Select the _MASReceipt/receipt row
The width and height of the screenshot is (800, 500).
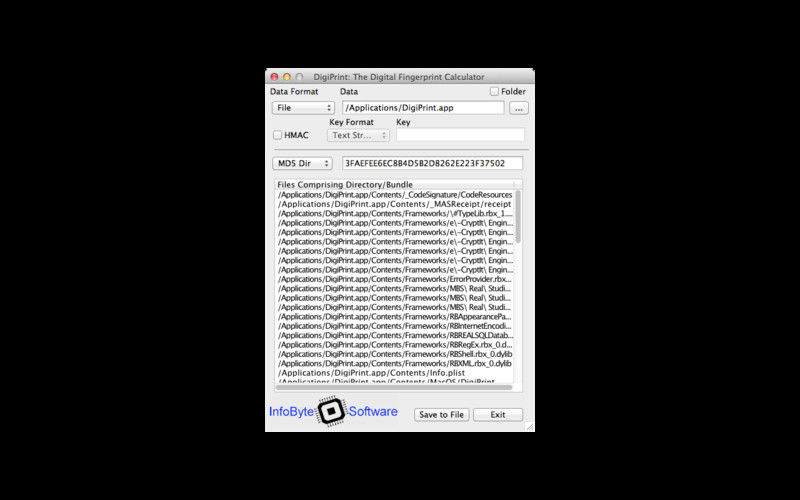point(395,204)
